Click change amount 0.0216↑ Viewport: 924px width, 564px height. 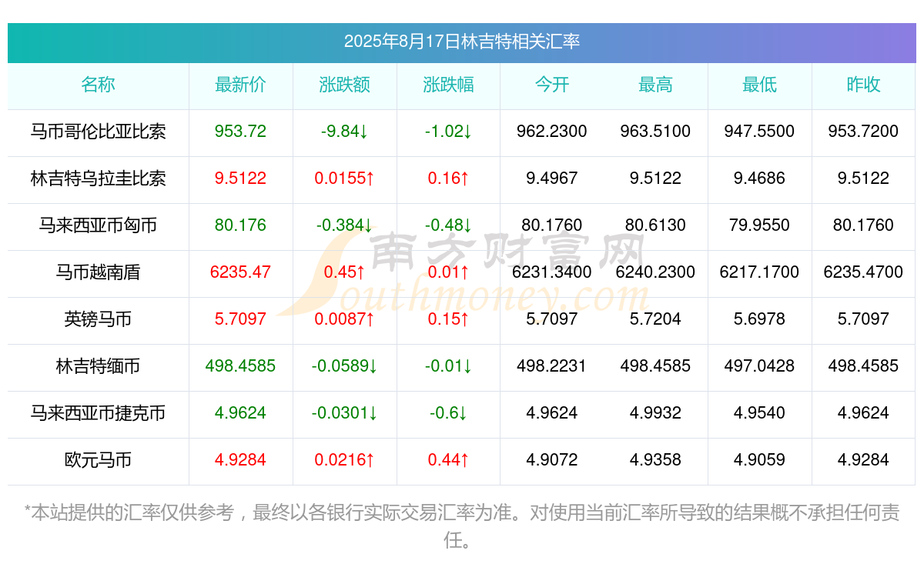click(344, 460)
